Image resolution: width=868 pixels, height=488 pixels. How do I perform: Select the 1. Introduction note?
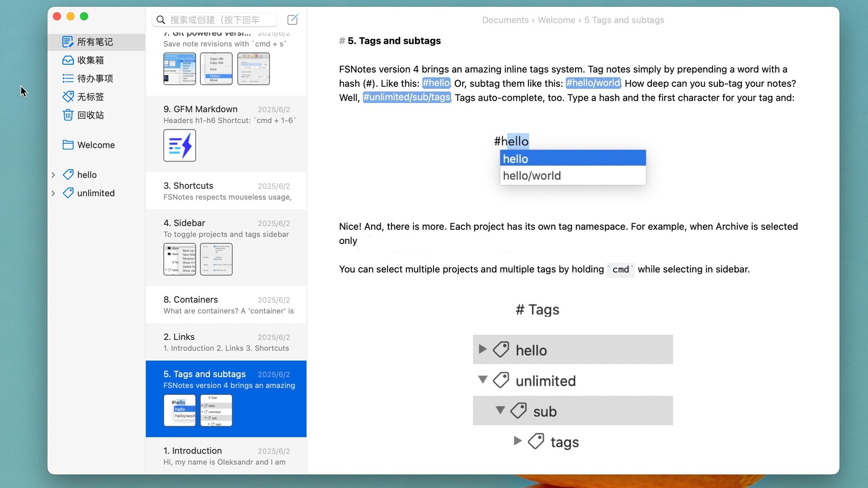click(x=226, y=456)
